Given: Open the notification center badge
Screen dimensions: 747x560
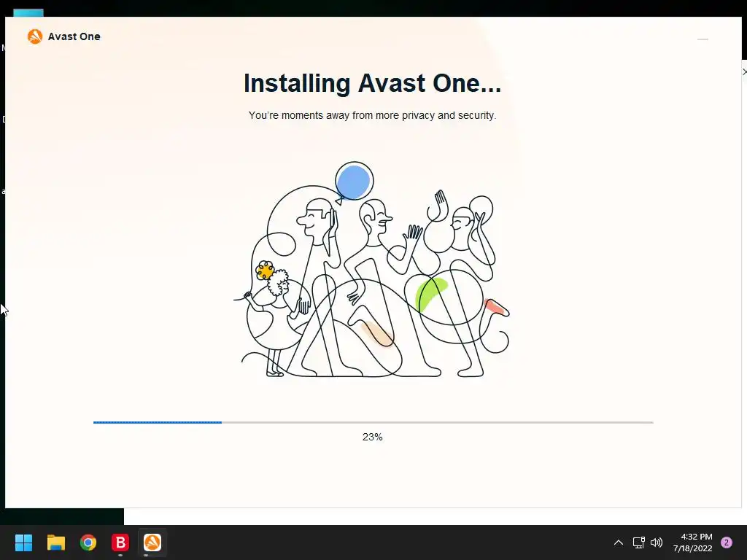Looking at the screenshot, I should point(727,542).
